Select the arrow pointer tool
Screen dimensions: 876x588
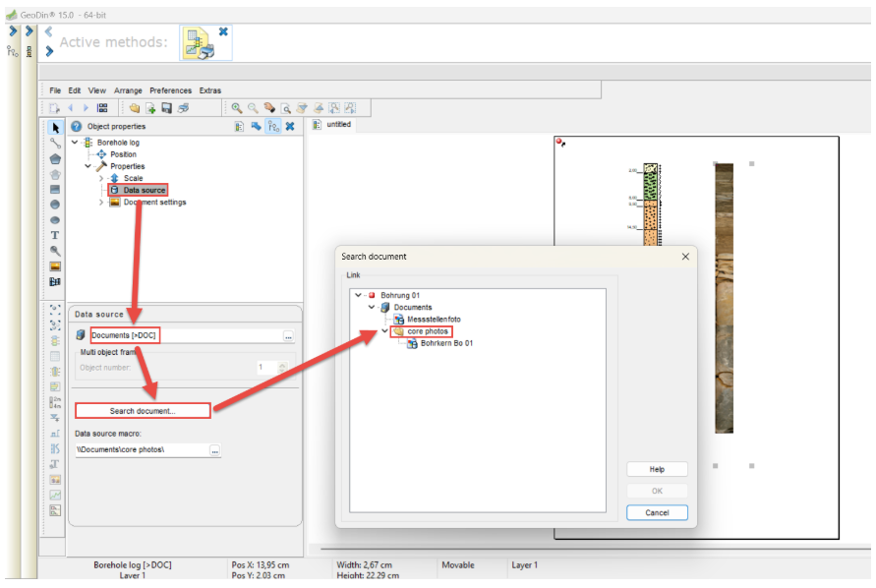55,127
